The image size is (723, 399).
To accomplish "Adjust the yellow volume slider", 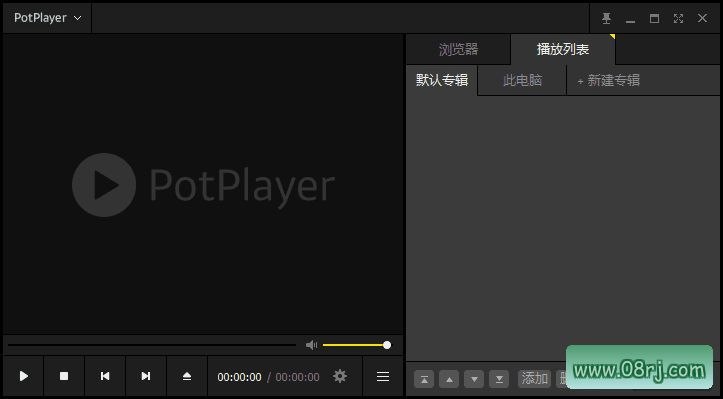I will 356,345.
